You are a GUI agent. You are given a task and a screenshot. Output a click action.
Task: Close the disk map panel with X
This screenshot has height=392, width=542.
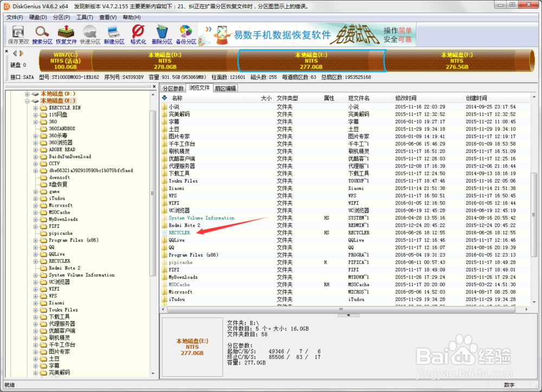point(7,51)
